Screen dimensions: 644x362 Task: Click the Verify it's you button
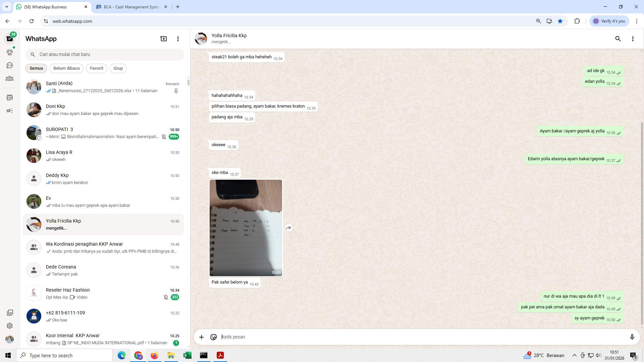[x=609, y=21]
